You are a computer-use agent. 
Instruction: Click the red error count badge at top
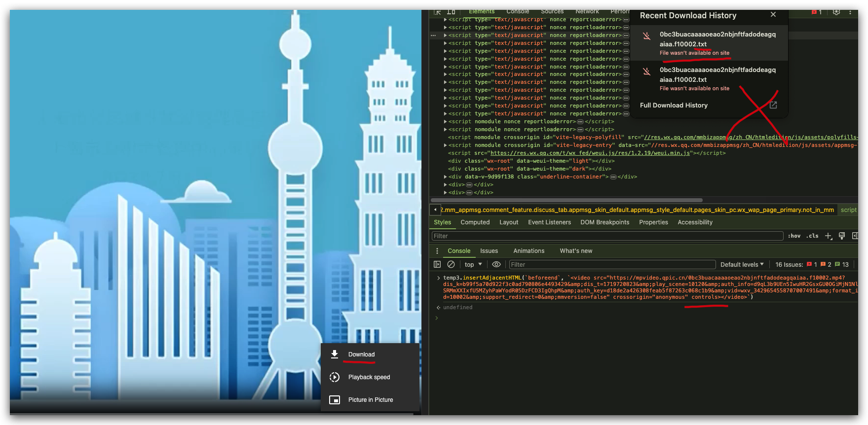click(x=817, y=12)
